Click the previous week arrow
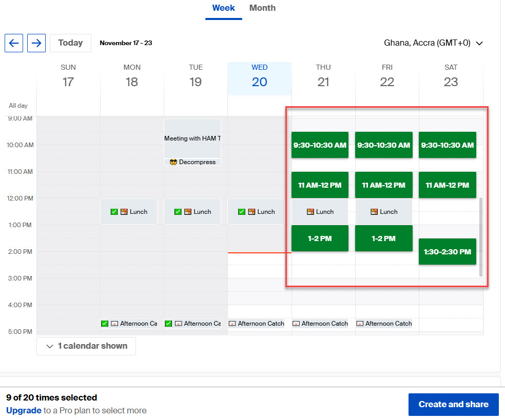This screenshot has height=420, width=505. [x=13, y=43]
